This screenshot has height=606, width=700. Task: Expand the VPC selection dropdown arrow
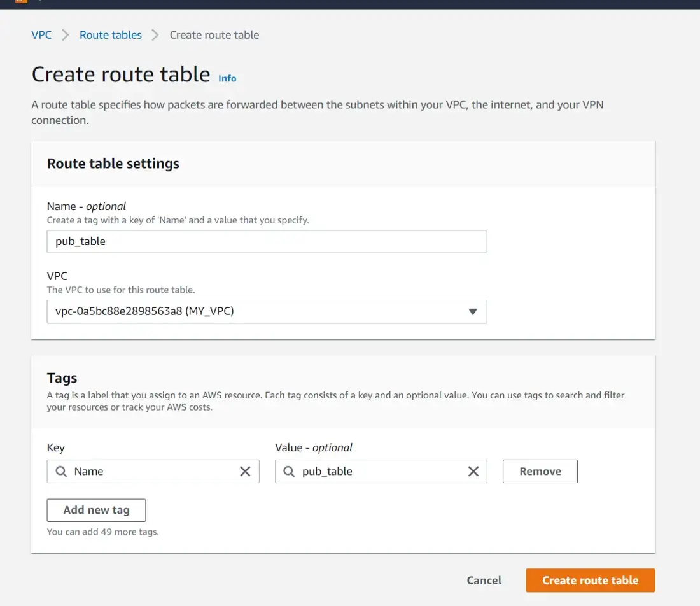point(472,312)
